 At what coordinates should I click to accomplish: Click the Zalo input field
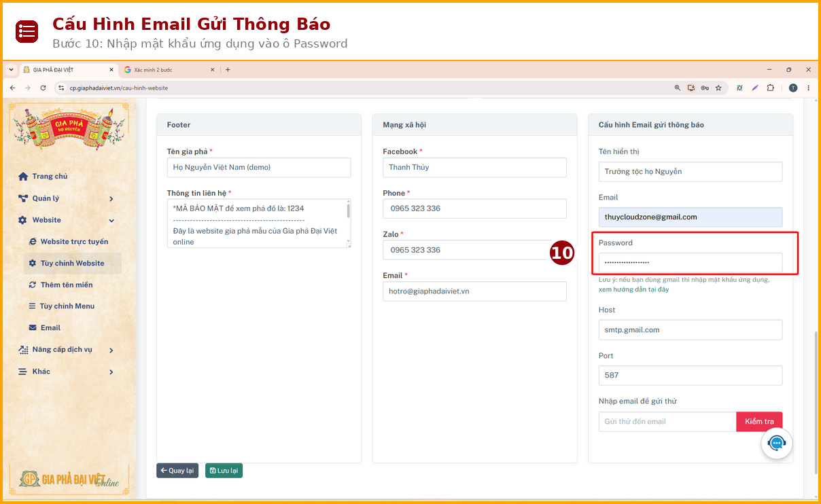(x=474, y=250)
